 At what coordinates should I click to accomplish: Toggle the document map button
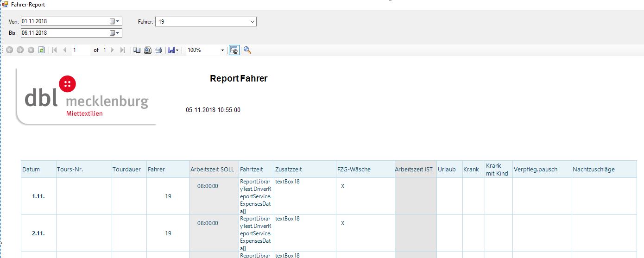click(x=234, y=50)
